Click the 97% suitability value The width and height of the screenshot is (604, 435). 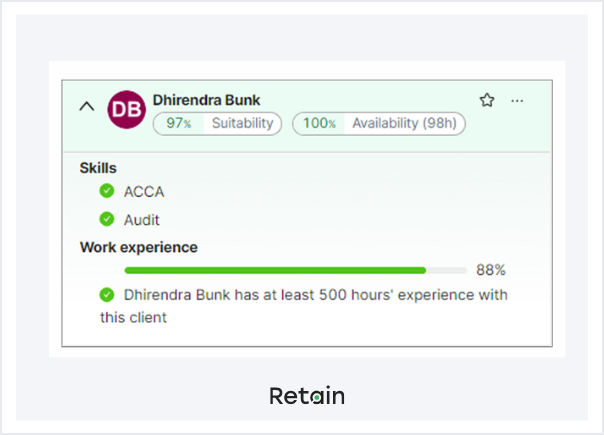pyautogui.click(x=179, y=123)
